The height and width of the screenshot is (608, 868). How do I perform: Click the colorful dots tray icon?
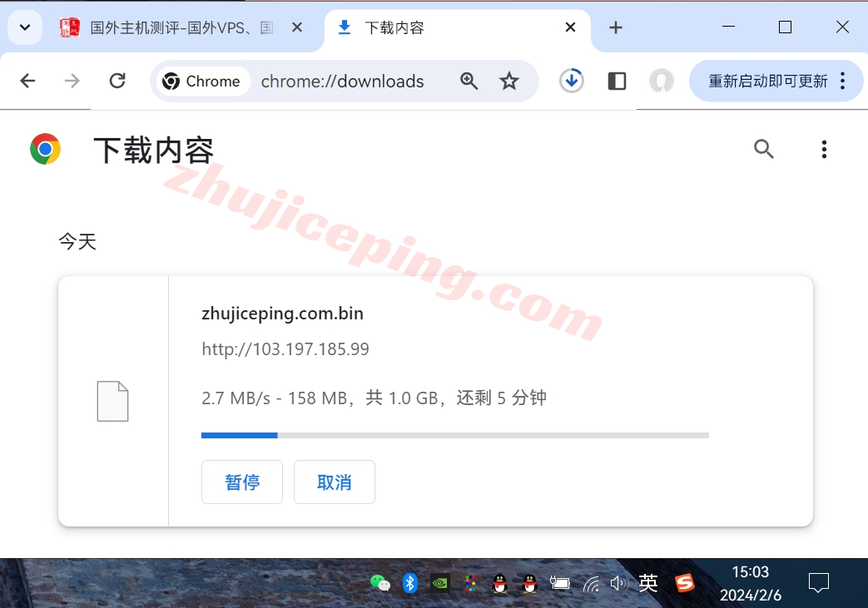point(470,583)
